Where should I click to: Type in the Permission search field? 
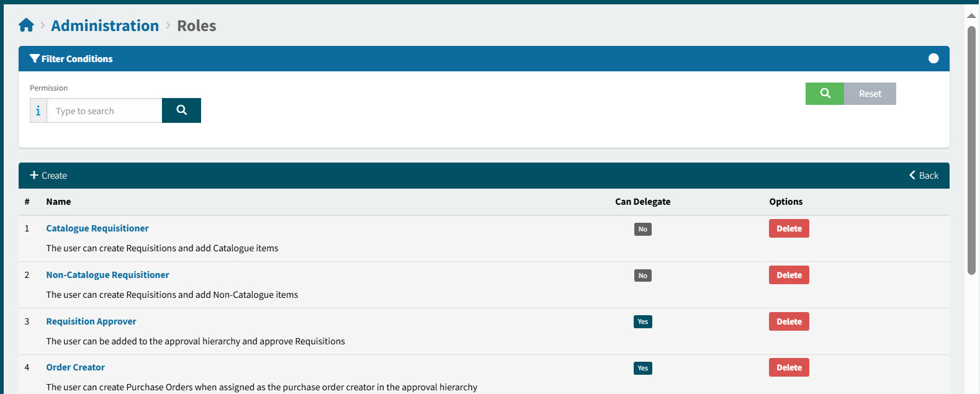pyautogui.click(x=104, y=111)
